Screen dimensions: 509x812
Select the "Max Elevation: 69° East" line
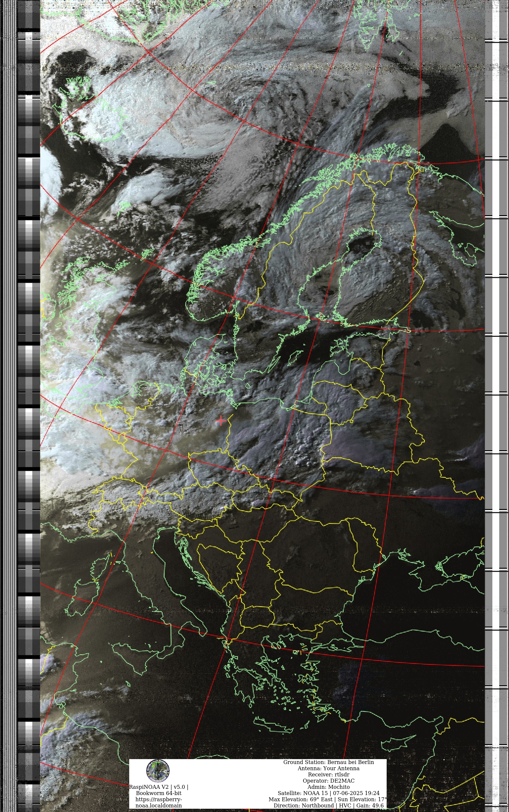click(328, 799)
